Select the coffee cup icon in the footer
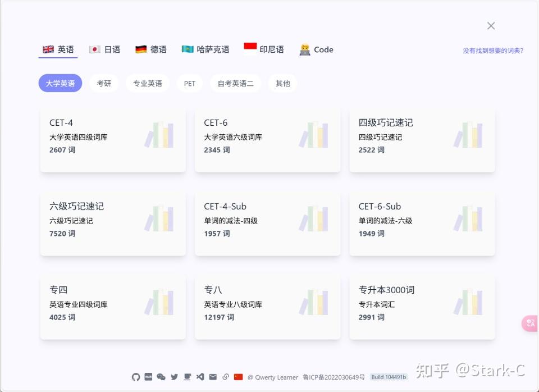 click(187, 377)
